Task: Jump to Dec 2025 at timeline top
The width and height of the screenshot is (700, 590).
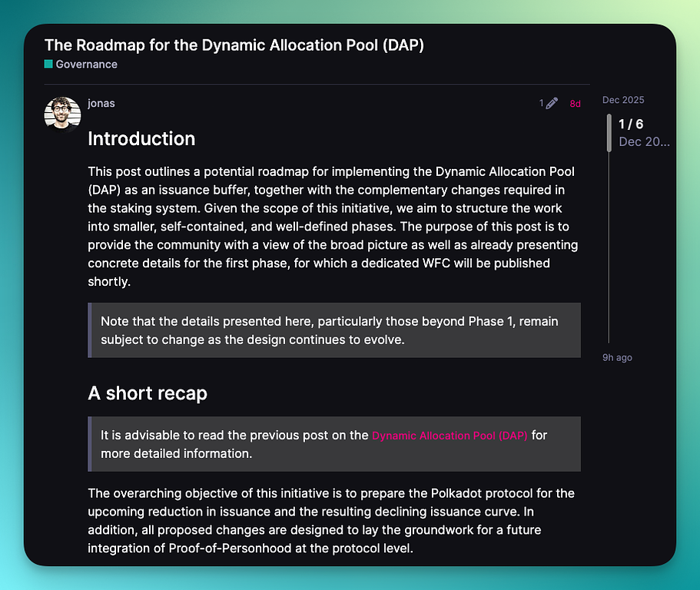Action: pos(623,100)
